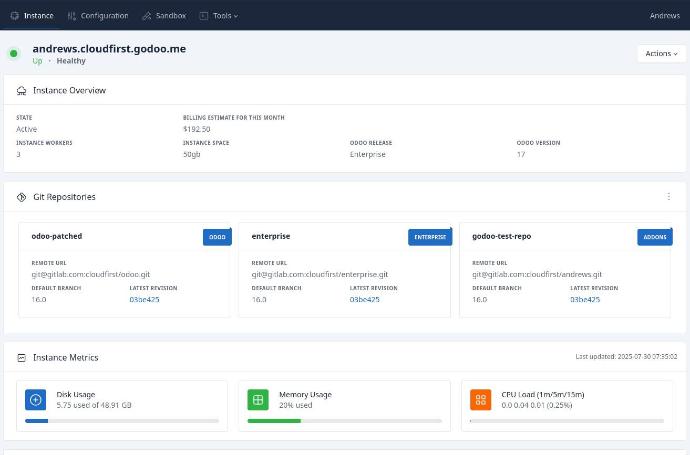Click the Instance Metrics section icon
Screen dimensions: 690x455
[22, 357]
